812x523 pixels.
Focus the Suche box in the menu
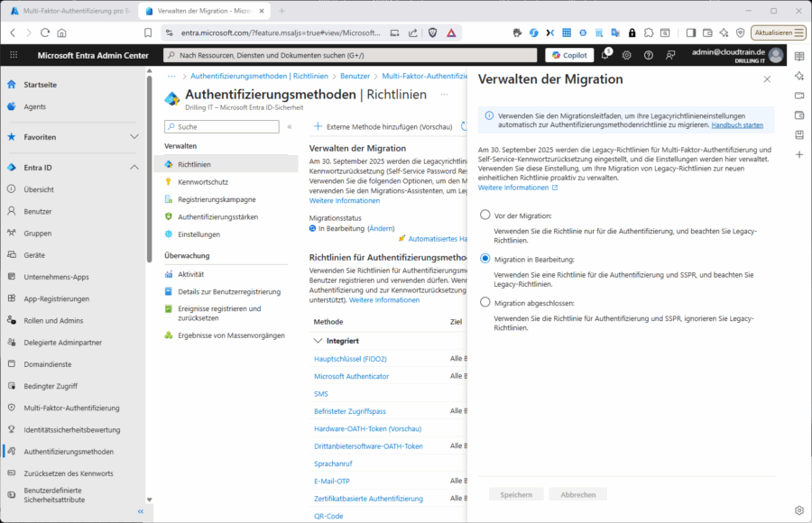tap(222, 127)
